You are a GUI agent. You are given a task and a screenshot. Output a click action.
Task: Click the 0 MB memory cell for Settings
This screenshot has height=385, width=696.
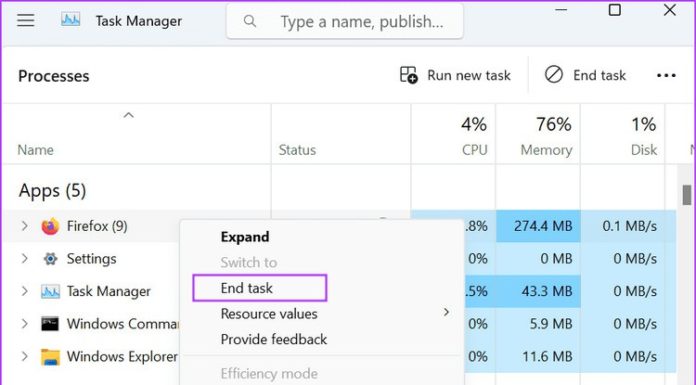(538, 259)
